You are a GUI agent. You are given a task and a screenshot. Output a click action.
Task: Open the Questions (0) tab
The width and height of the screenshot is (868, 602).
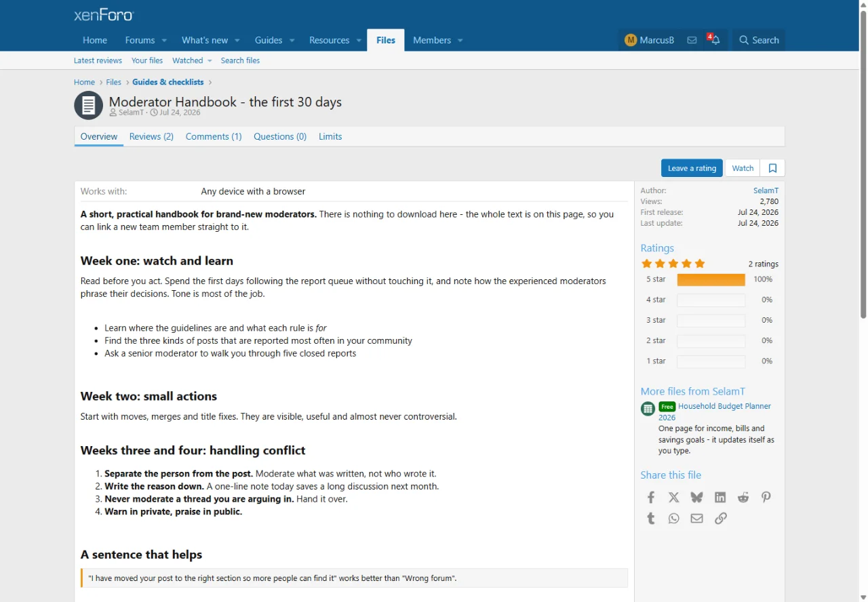(280, 136)
